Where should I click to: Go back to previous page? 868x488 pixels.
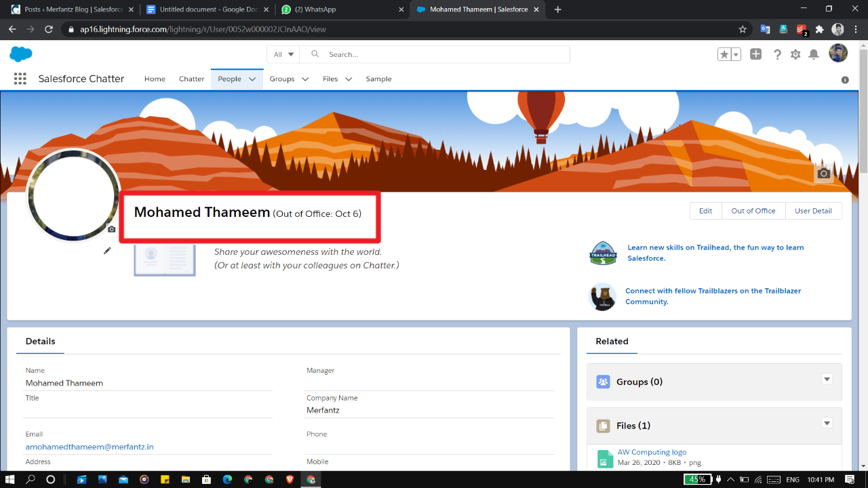(12, 29)
